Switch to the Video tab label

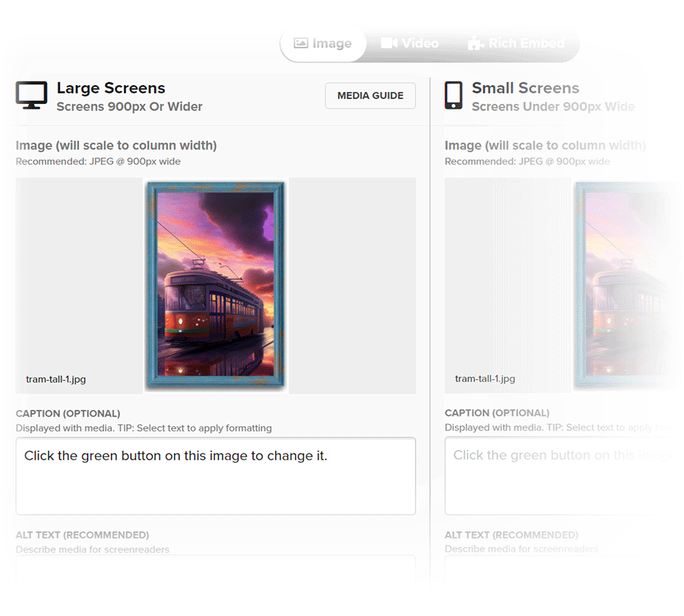coord(420,43)
